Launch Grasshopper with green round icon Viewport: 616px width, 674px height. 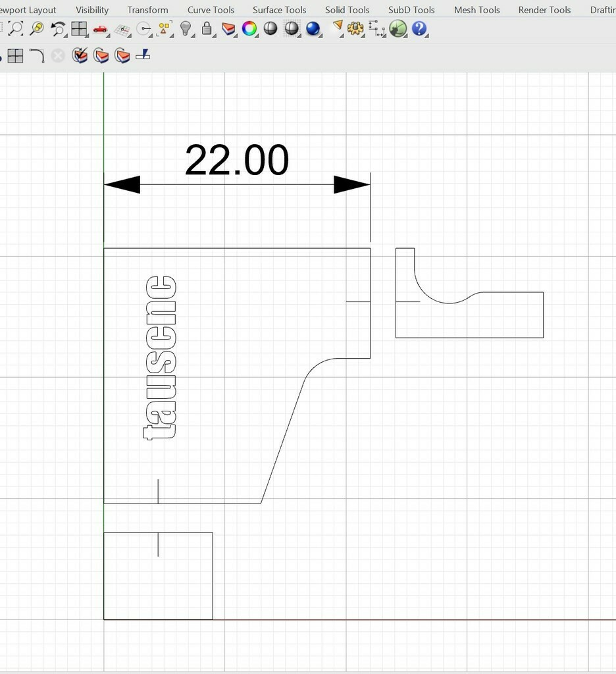398,29
